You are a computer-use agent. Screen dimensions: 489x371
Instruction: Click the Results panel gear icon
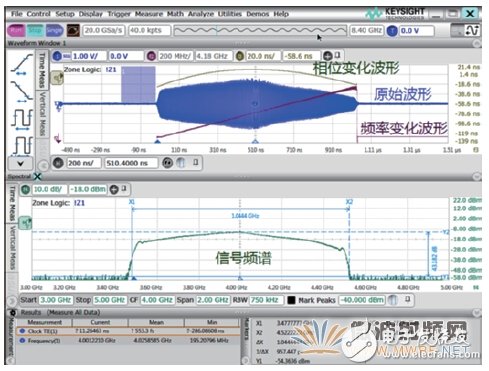point(13,312)
